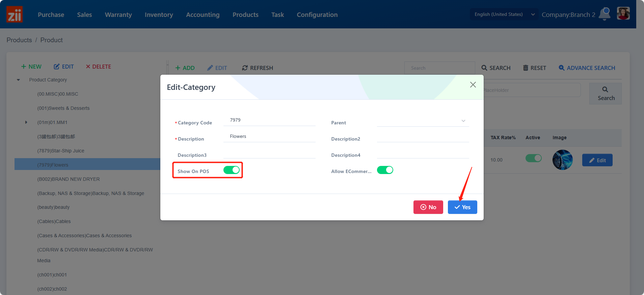Viewport: 644px width, 295px height.
Task: Click the Description input field
Action: click(269, 137)
